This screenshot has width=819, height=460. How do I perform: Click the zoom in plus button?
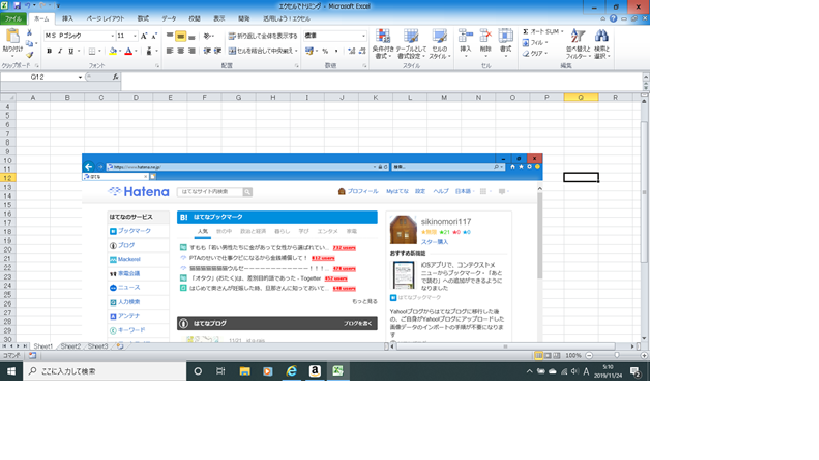644,356
